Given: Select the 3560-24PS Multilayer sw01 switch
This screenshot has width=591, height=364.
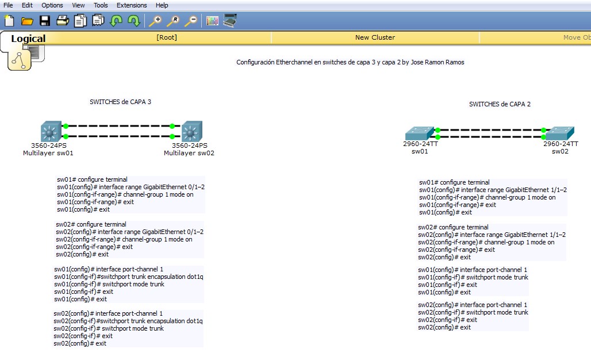Looking at the screenshot, I should pos(51,131).
